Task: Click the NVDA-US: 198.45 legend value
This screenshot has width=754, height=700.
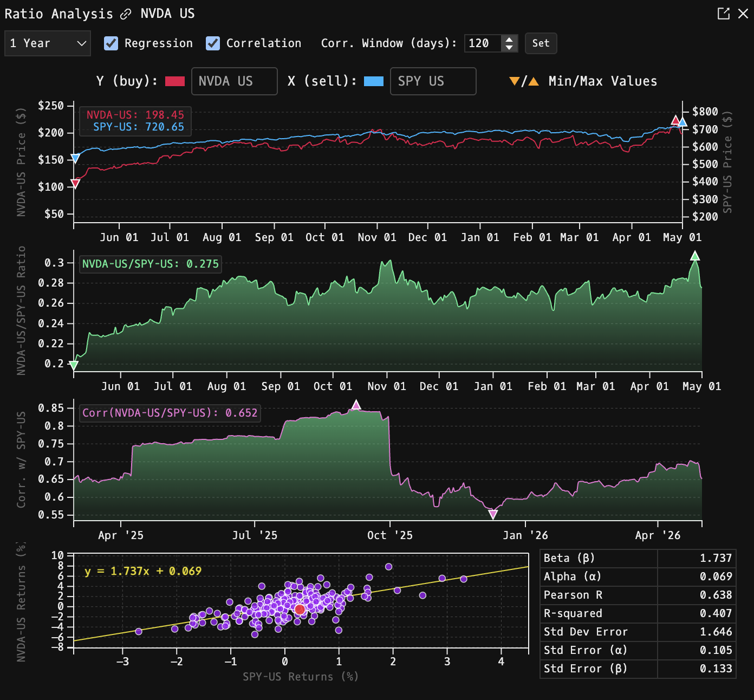Action: coord(135,115)
